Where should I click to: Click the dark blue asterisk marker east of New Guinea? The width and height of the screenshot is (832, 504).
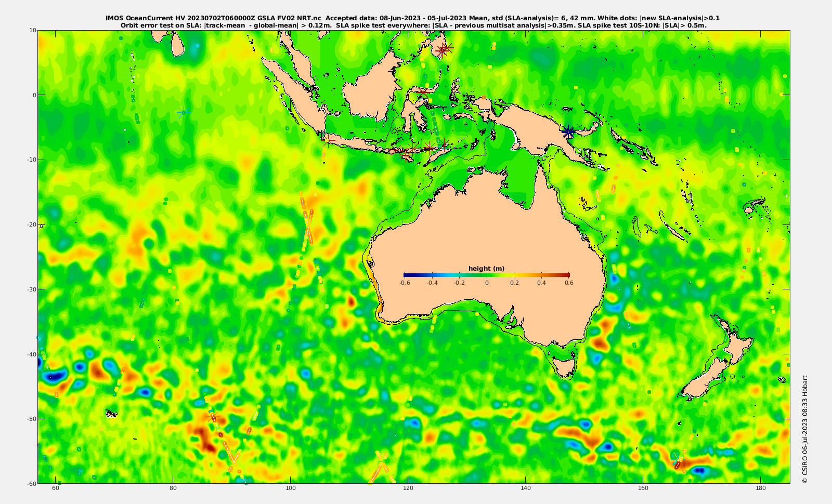tap(568, 131)
